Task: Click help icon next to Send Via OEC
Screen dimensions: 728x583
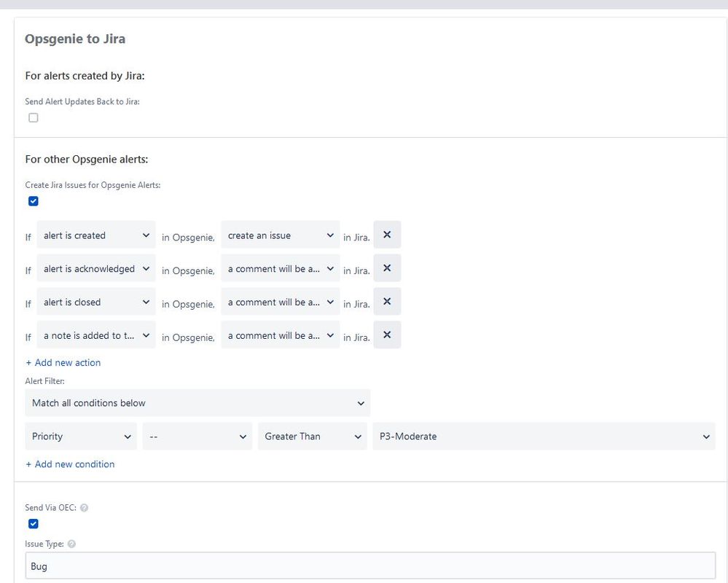Action: (x=84, y=508)
